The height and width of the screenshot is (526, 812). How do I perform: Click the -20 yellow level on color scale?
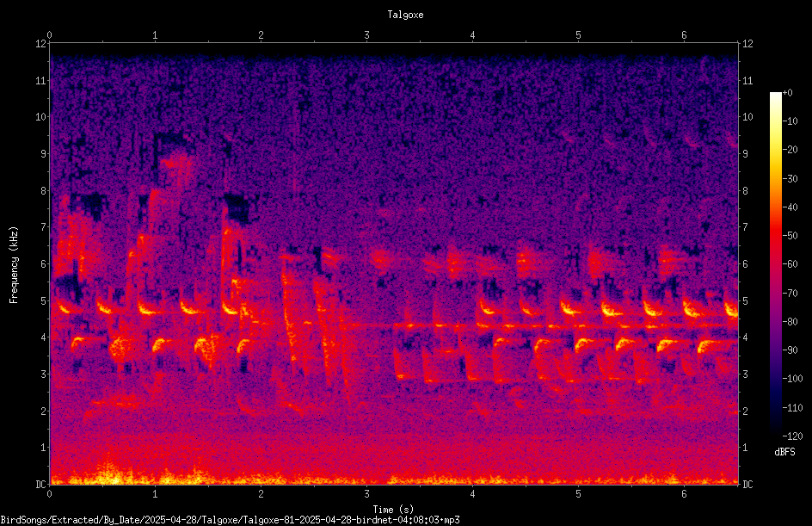(x=776, y=149)
